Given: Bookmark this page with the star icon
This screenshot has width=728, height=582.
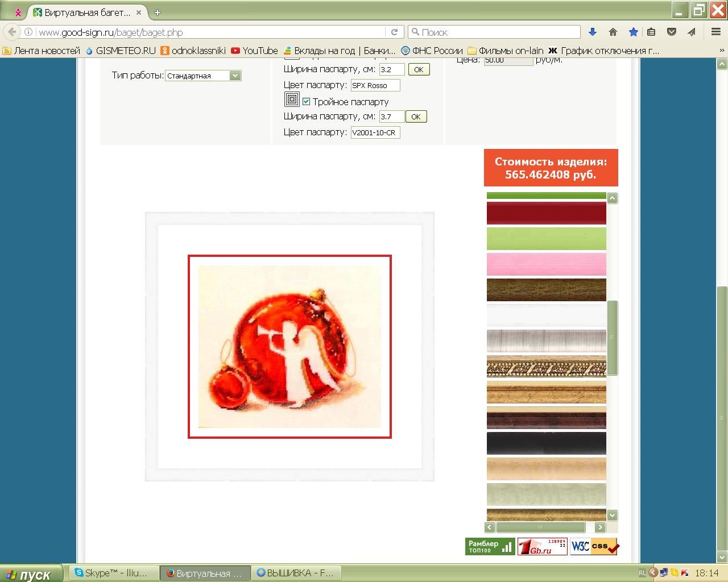Looking at the screenshot, I should coord(633,32).
